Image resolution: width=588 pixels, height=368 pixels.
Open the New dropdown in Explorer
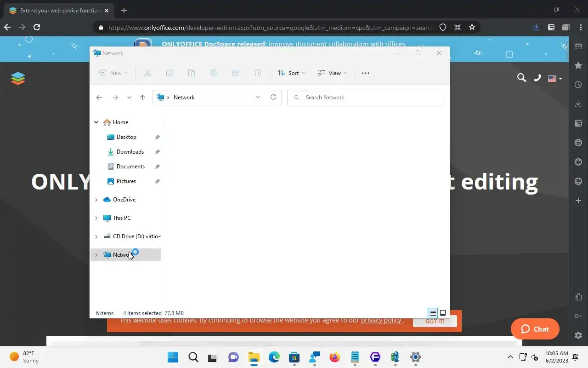pyautogui.click(x=113, y=73)
